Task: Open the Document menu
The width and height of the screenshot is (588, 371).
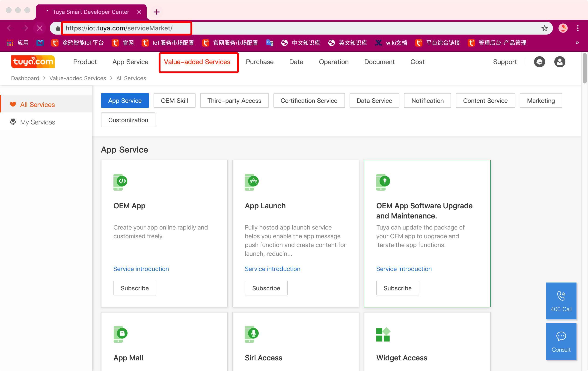Action: (379, 62)
